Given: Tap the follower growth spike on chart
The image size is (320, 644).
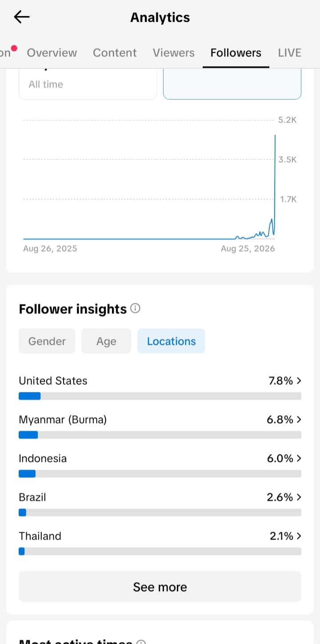Looking at the screenshot, I should click(x=275, y=184).
